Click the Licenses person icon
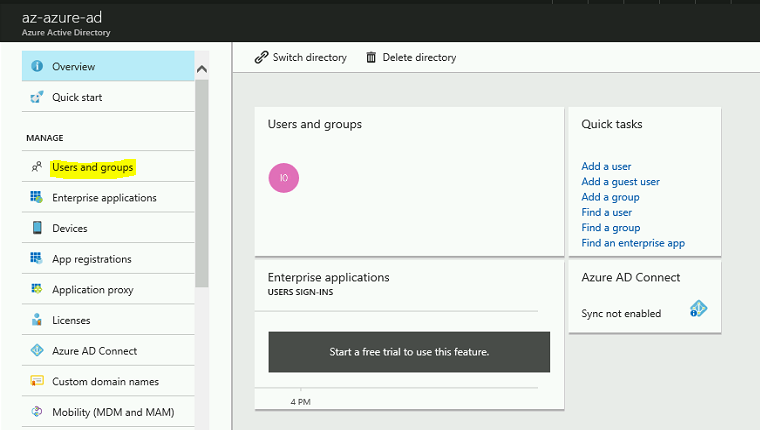The width and height of the screenshot is (760, 430). point(37,319)
